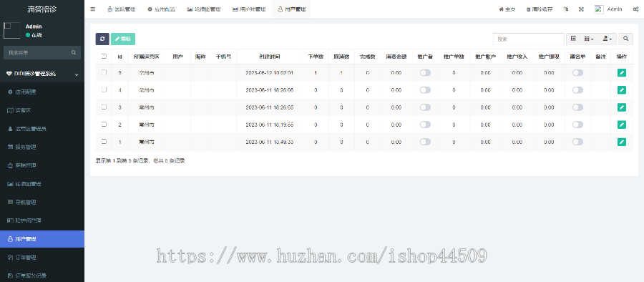Tick the checkbox for row Id 3

[x=104, y=107]
